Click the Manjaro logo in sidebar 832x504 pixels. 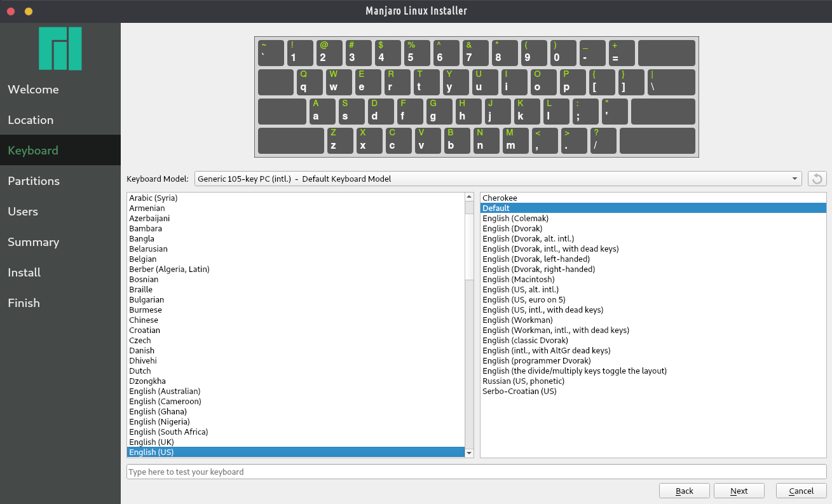pos(60,48)
